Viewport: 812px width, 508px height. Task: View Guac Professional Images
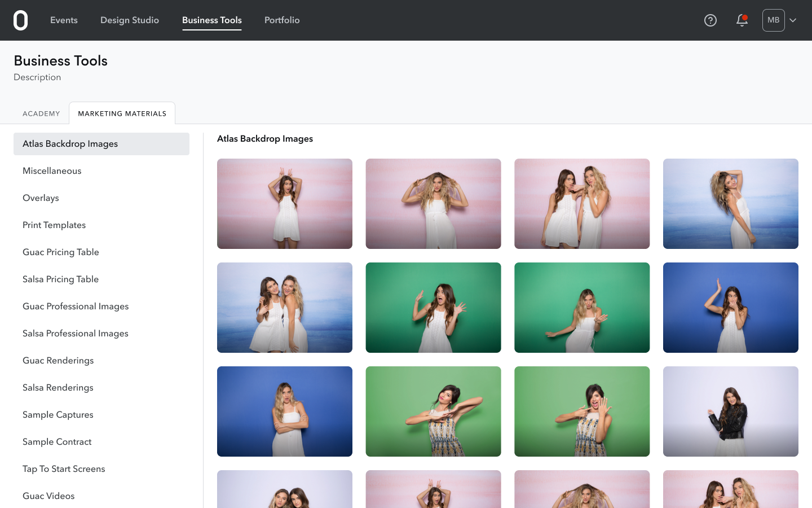[101, 306]
